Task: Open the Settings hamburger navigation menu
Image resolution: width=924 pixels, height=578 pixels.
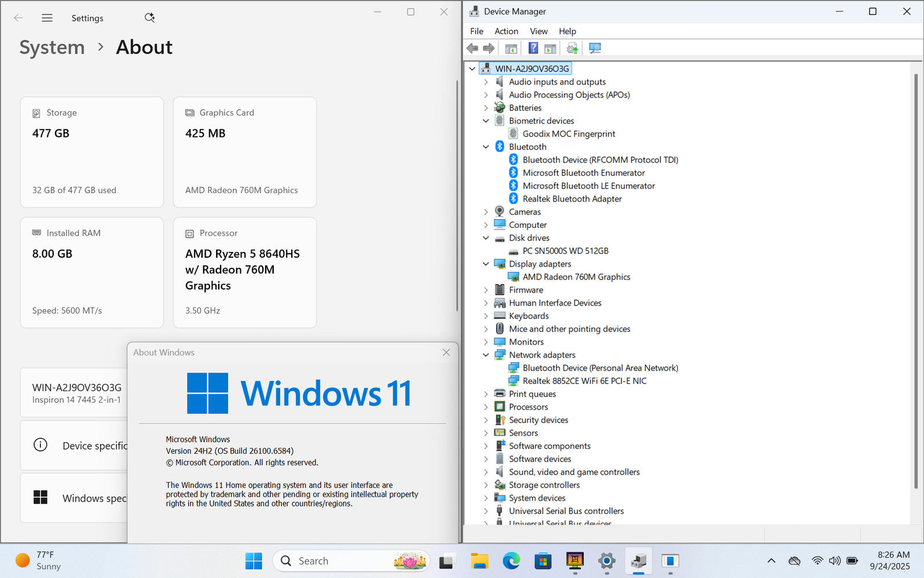Action: 47,18
